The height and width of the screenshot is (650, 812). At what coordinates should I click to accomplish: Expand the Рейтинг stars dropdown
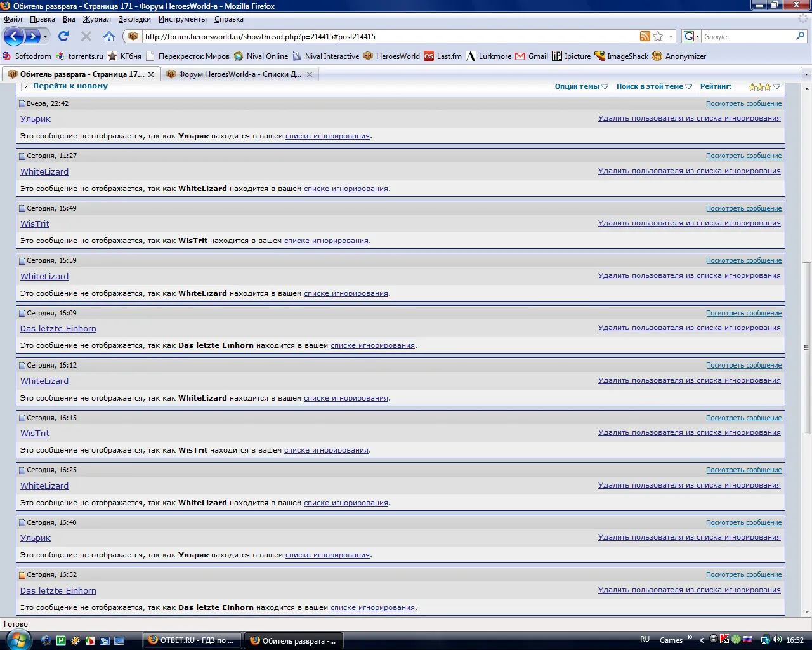coord(764,86)
